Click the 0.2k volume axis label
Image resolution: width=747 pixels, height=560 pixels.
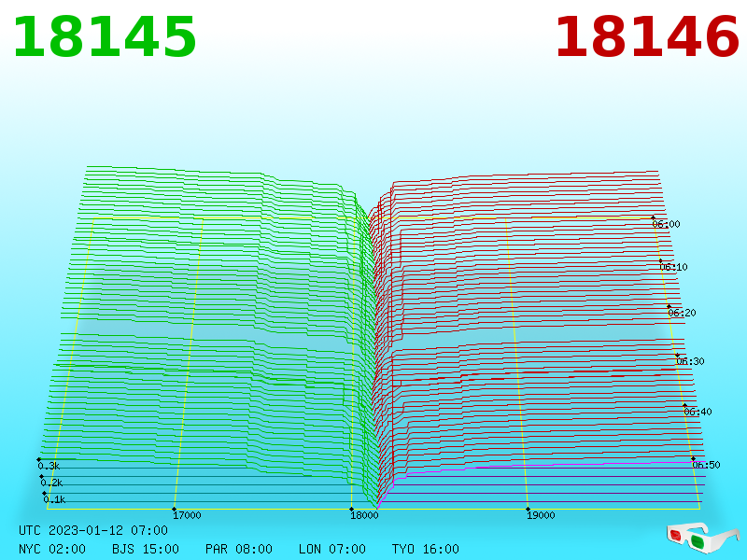tap(51, 483)
